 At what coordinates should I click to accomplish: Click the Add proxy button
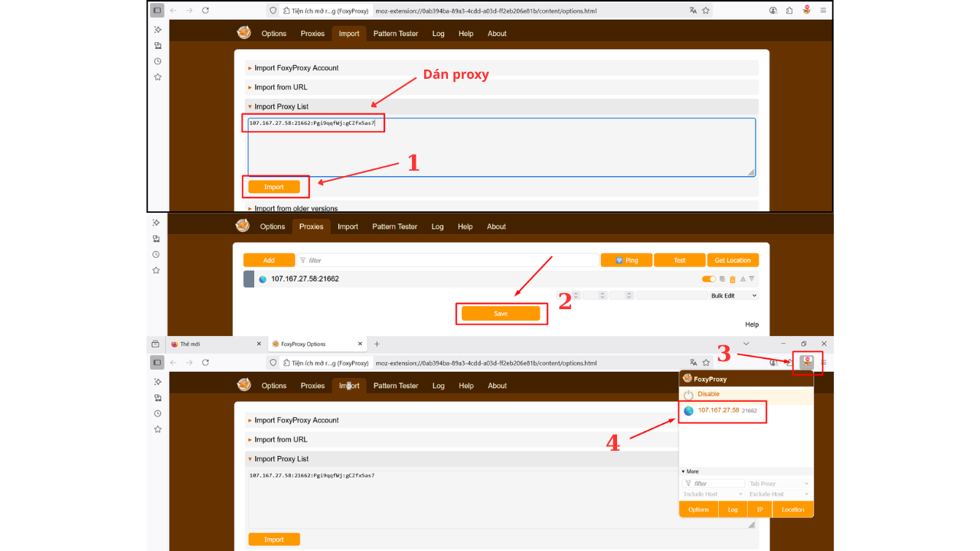[269, 260]
